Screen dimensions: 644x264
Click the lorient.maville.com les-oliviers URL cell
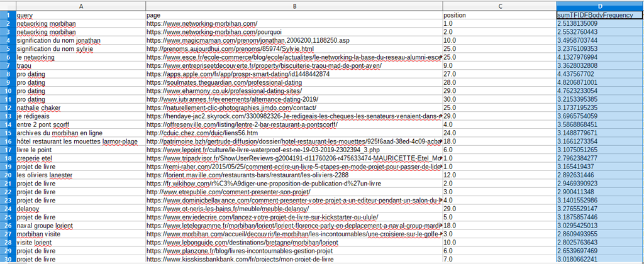coord(294,175)
